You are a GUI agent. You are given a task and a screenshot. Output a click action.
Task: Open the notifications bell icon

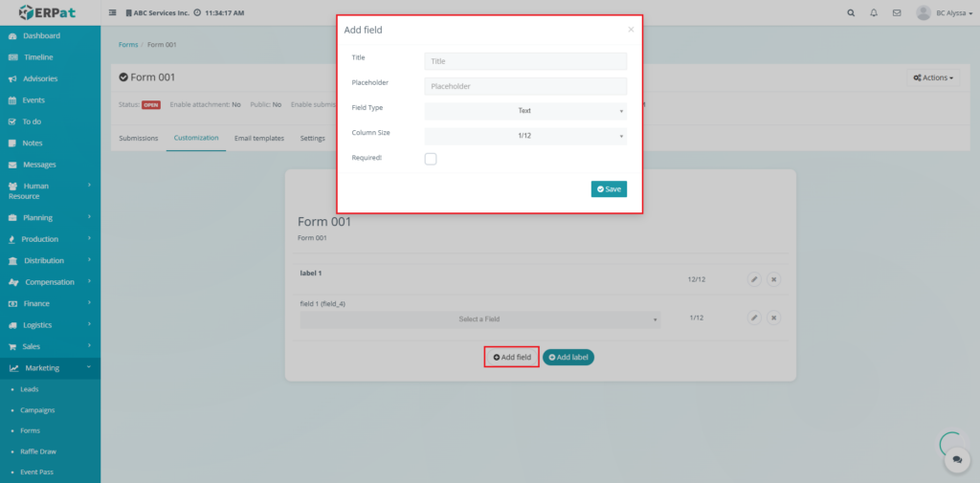pos(874,13)
